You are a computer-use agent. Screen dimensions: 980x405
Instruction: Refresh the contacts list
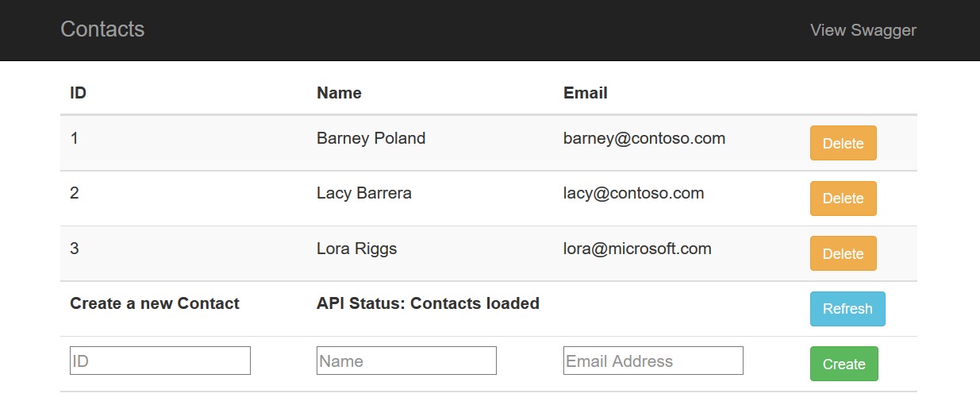[847, 309]
